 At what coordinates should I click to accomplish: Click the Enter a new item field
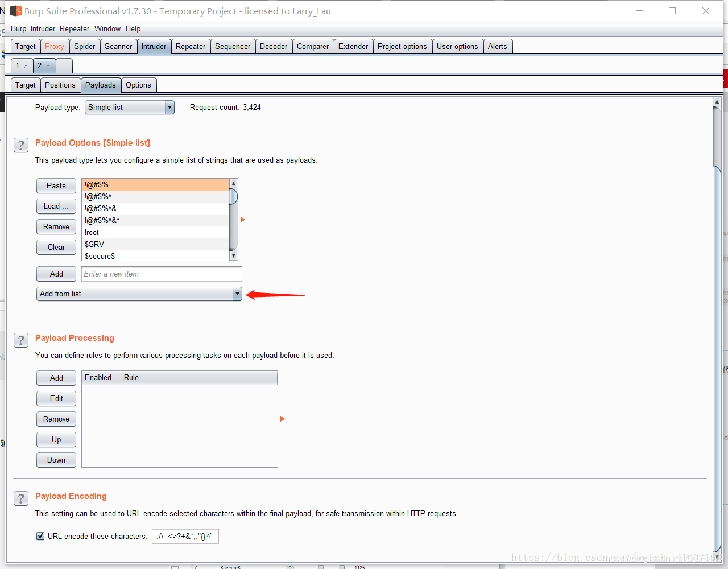coord(162,274)
